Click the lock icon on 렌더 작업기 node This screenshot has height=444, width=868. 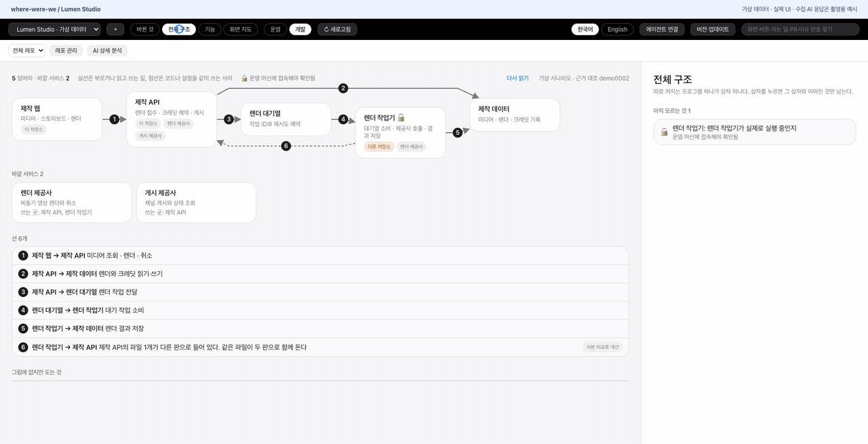tap(401, 117)
